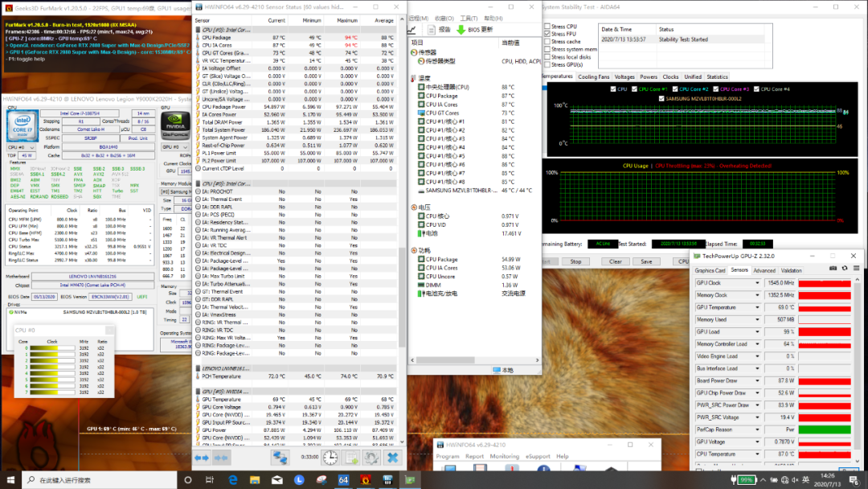The width and height of the screenshot is (868, 489).
Task: Click GPU-Z sensors vertical scrollbar
Action: [858, 370]
